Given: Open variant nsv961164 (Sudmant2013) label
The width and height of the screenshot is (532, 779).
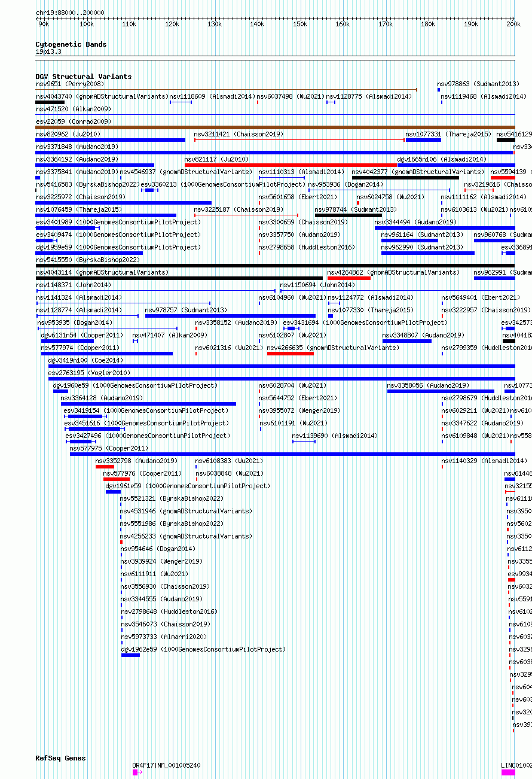Looking at the screenshot, I should [423, 235].
